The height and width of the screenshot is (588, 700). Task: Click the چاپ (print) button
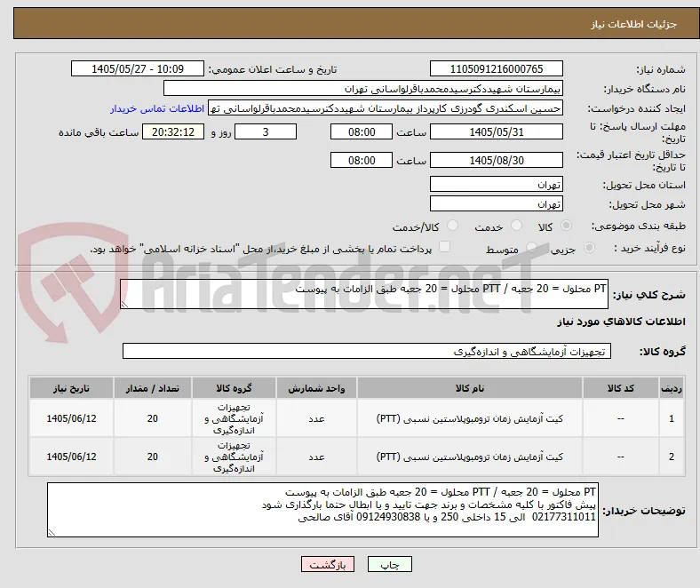(389, 564)
